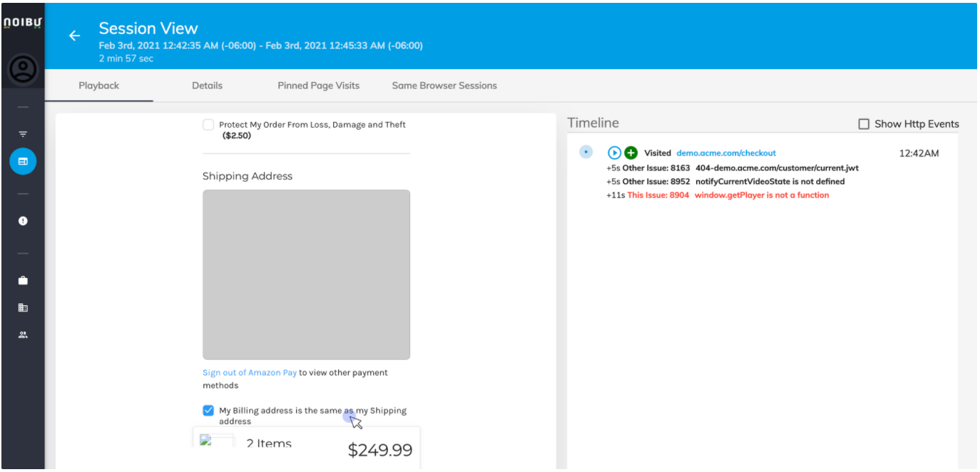Open the Same Browser Sessions tab
This screenshot has height=472, width=980.
[444, 86]
